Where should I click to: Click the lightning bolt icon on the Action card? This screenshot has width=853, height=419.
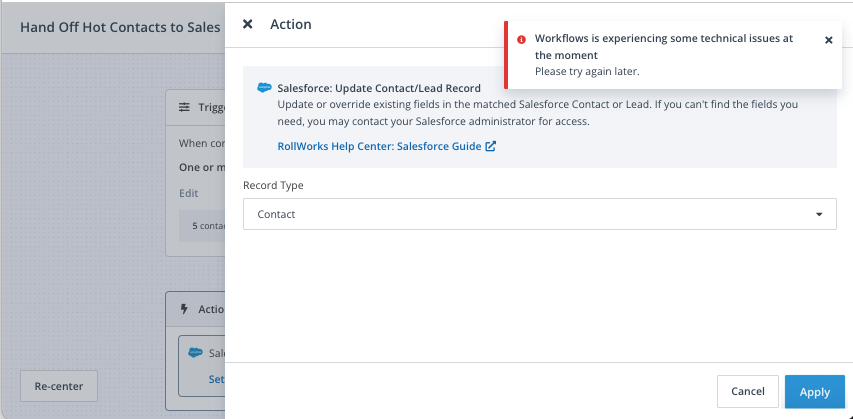(184, 309)
